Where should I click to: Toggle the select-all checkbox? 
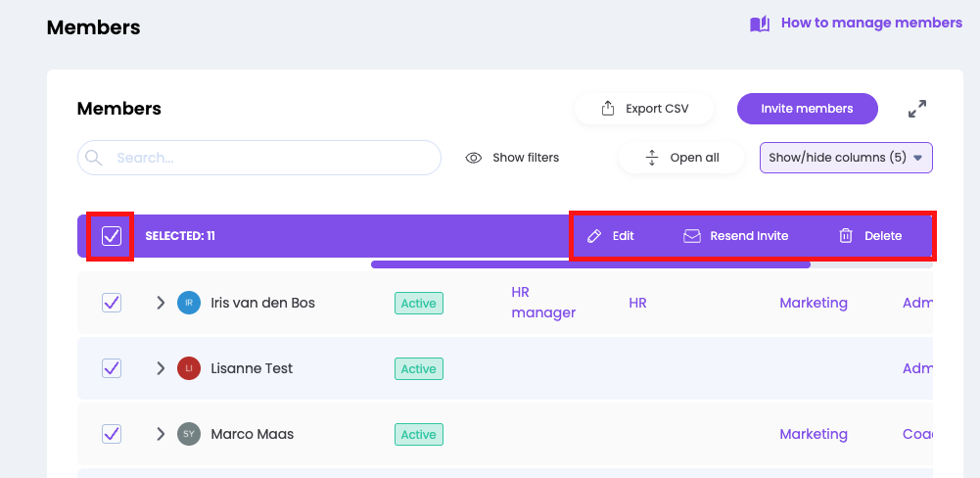click(112, 236)
